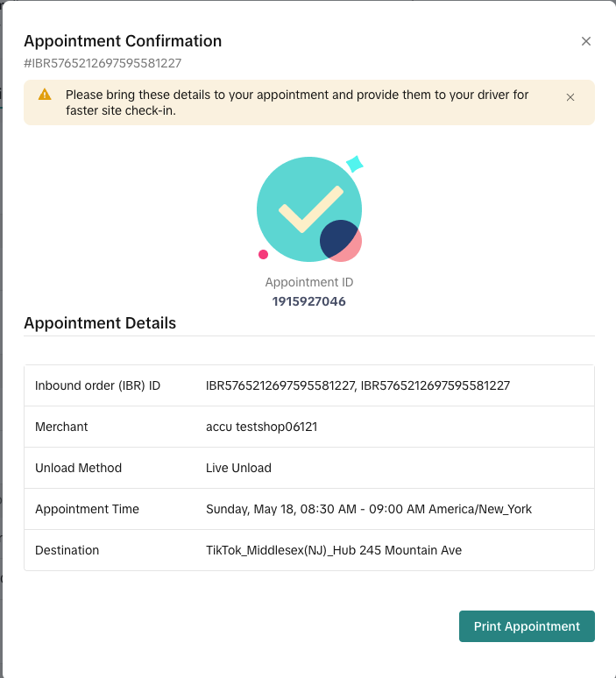Select the Sunday, May 18 appointment time
616x678 pixels.
point(368,509)
